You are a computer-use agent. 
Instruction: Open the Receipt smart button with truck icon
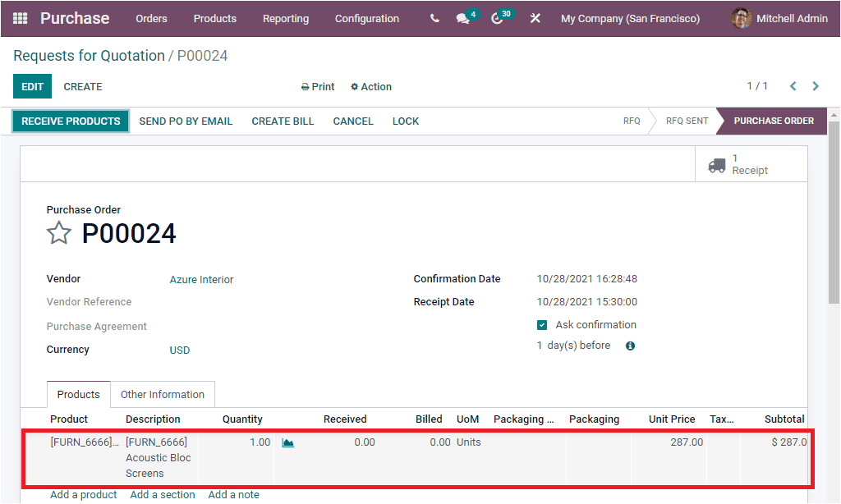pyautogui.click(x=749, y=163)
